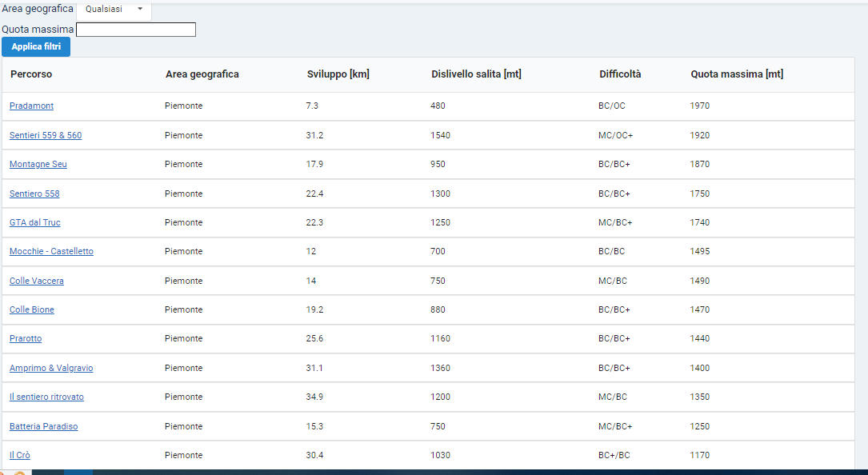Open the GTA dal Truc link
This screenshot has height=475, width=868.
pyautogui.click(x=35, y=222)
